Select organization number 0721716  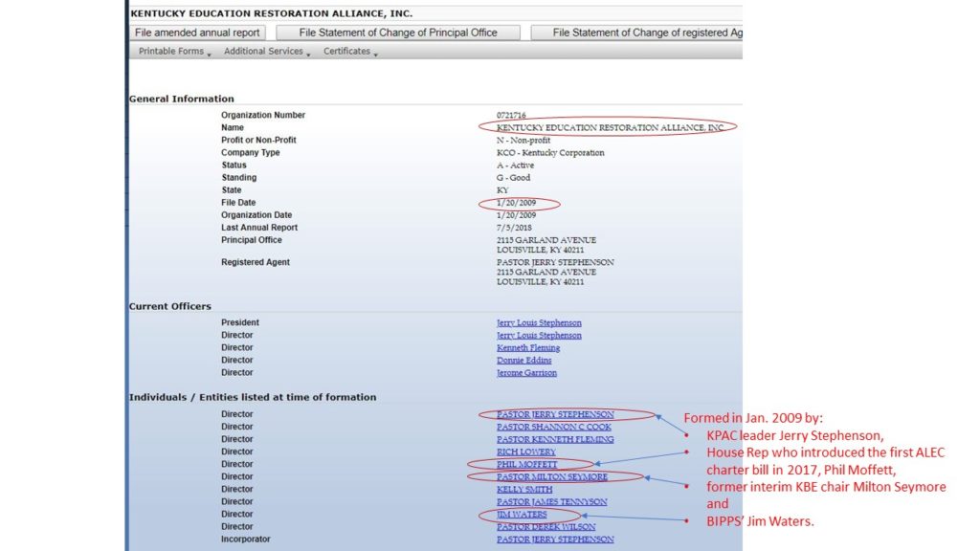(x=511, y=116)
